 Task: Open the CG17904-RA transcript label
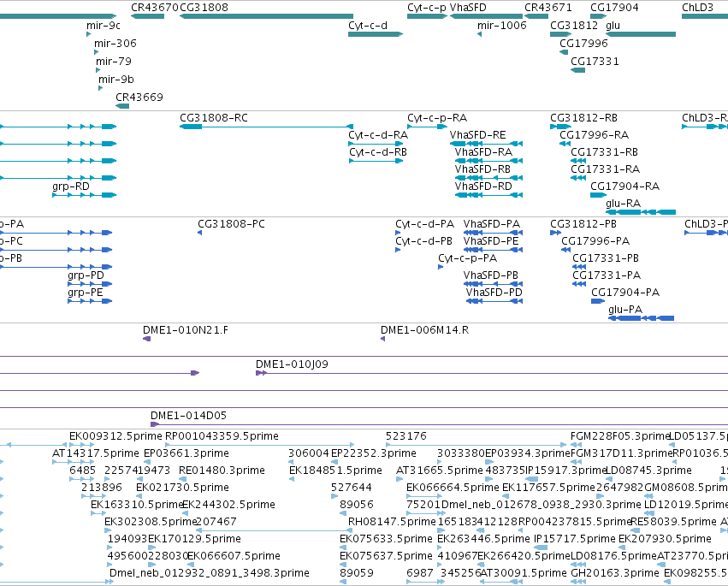coord(625,186)
